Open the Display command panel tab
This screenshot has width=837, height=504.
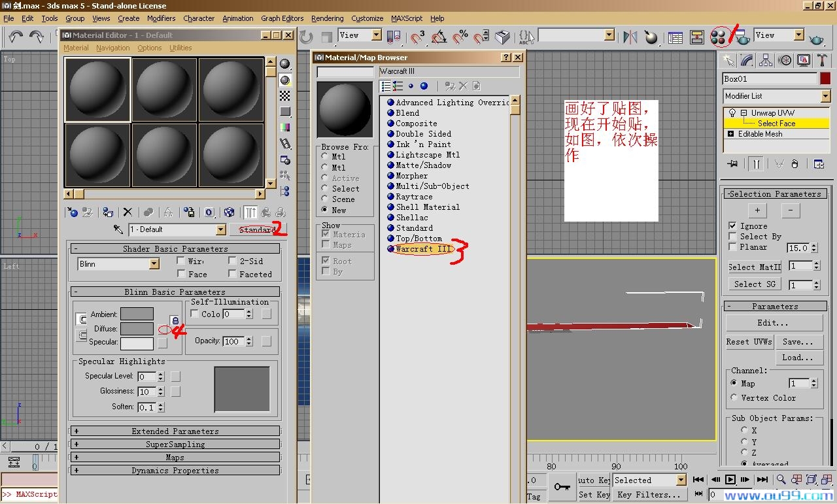tap(804, 61)
